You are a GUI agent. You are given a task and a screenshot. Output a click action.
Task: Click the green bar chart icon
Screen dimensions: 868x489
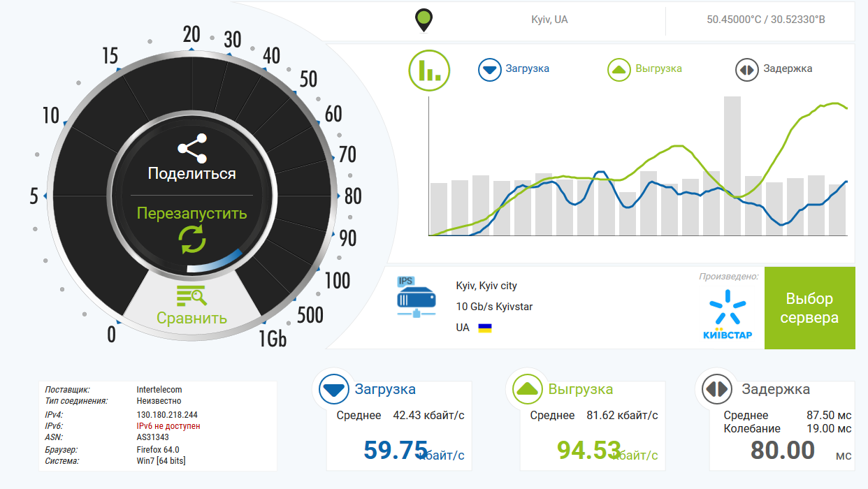click(x=429, y=70)
